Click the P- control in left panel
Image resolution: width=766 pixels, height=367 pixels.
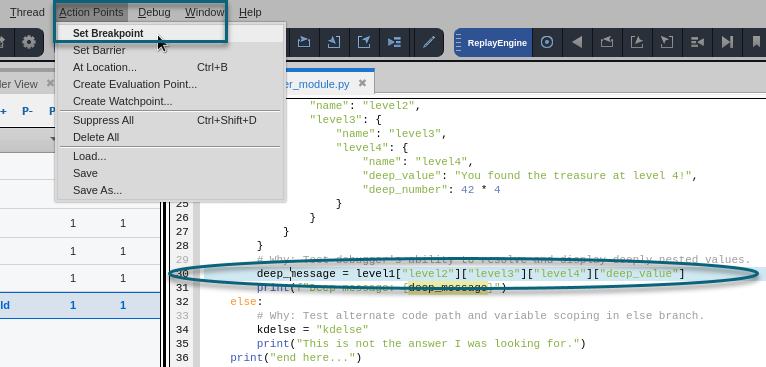coord(27,111)
